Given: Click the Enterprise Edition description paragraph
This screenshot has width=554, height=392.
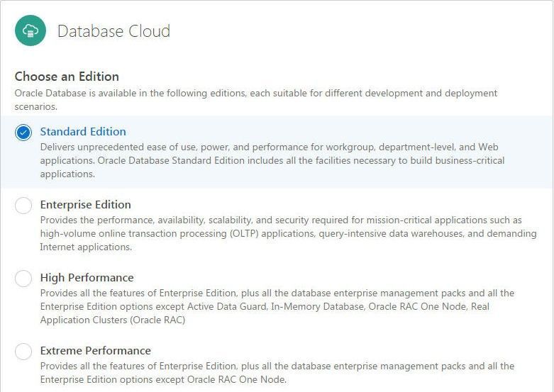Looking at the screenshot, I should pyautogui.click(x=288, y=233).
